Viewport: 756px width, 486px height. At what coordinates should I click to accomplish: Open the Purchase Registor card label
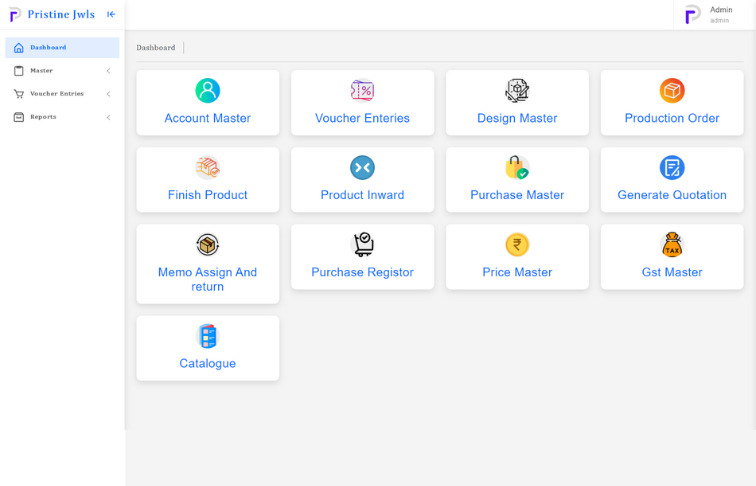[362, 272]
